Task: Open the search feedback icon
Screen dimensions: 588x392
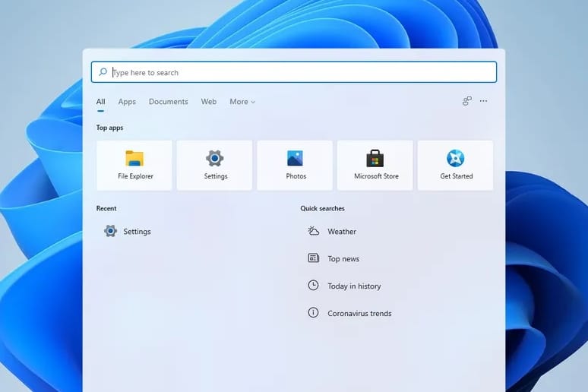Action: [467, 101]
